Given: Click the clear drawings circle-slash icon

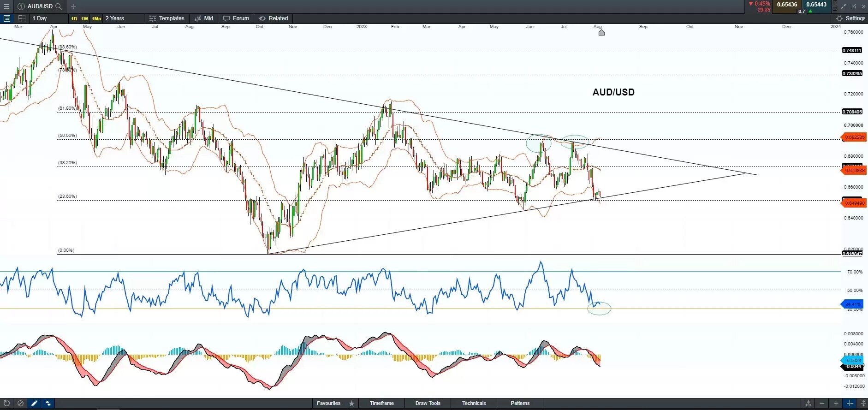Looking at the screenshot, I should (20, 404).
